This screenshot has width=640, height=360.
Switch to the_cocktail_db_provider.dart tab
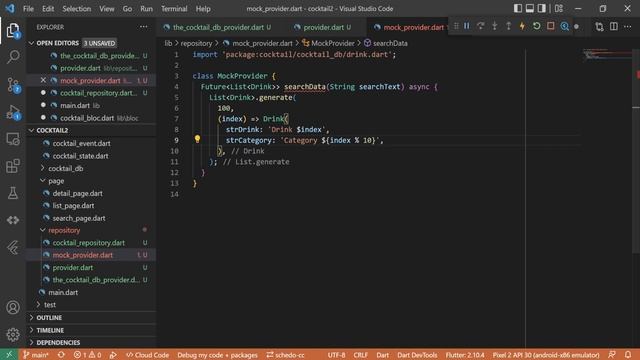(x=218, y=27)
